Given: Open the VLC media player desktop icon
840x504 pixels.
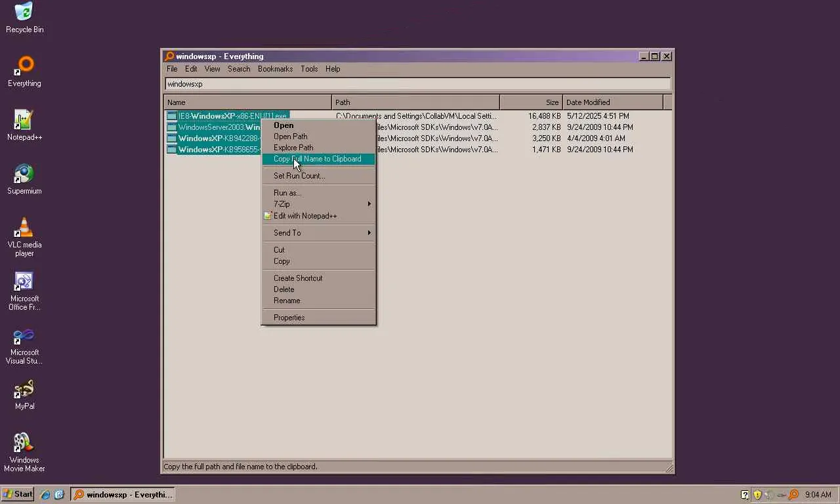Looking at the screenshot, I should point(24,236).
